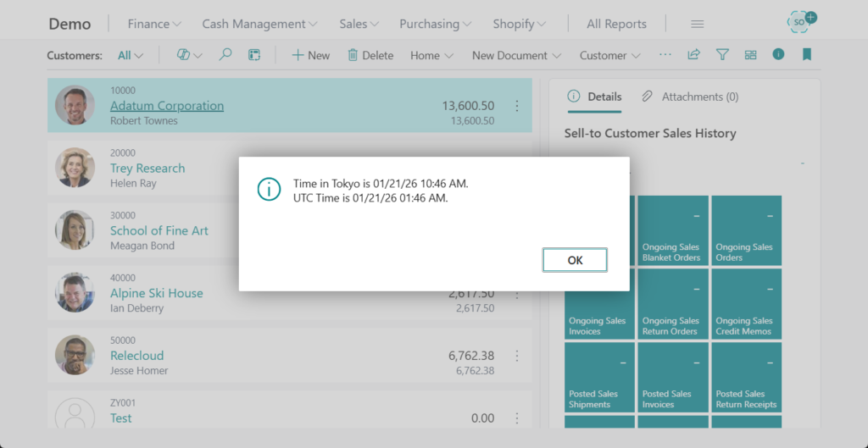
Task: Open the New Document dropdown
Action: tap(516, 55)
